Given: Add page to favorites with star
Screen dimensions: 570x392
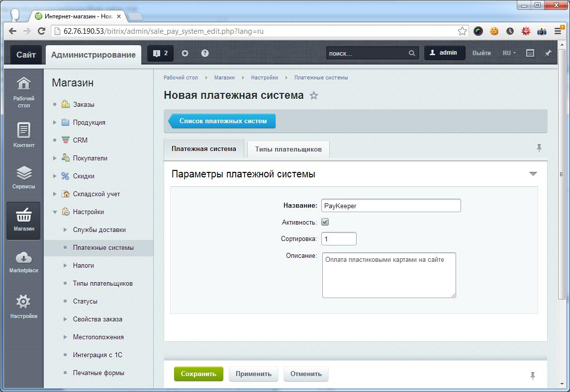Looking at the screenshot, I should pos(314,95).
